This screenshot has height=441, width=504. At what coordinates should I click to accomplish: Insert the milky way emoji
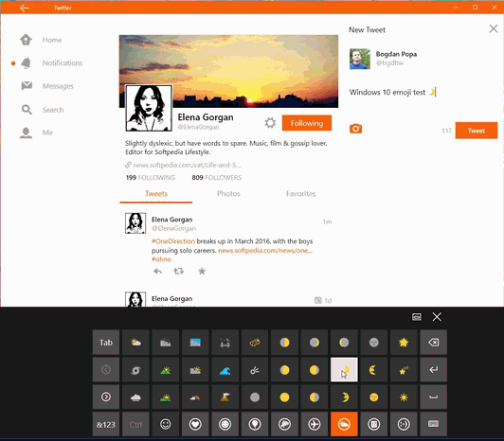255,343
